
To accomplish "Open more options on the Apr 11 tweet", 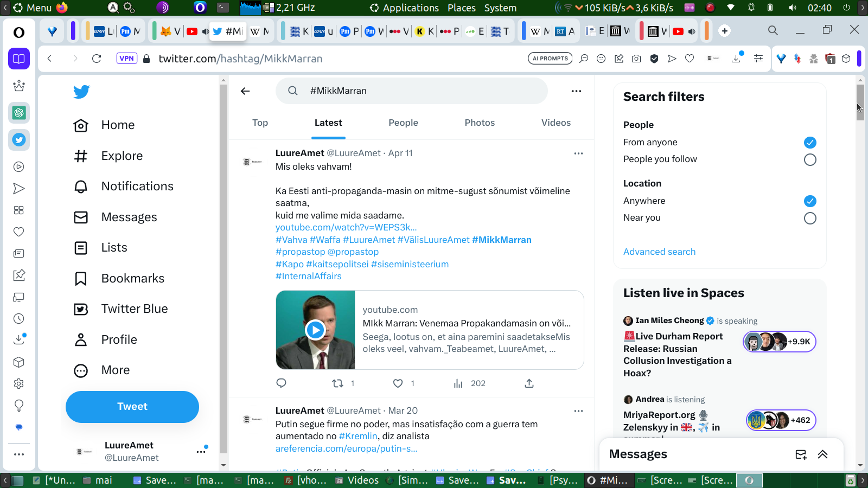I will pos(578,153).
